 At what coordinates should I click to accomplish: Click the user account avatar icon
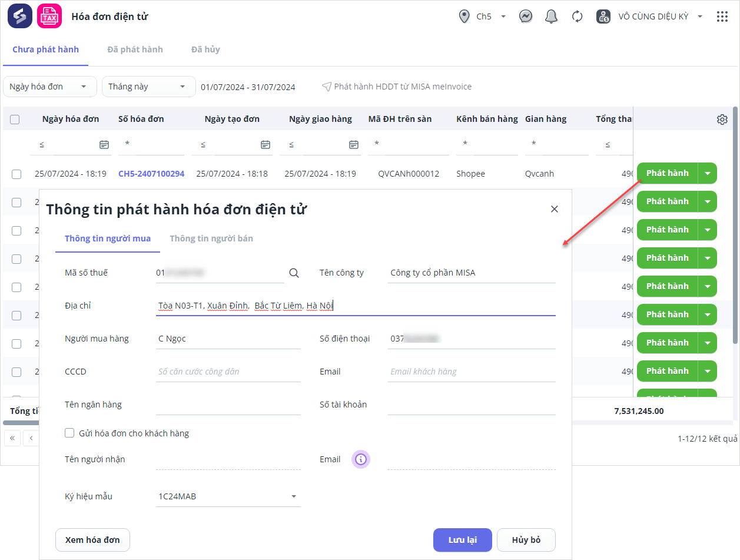pos(603,16)
